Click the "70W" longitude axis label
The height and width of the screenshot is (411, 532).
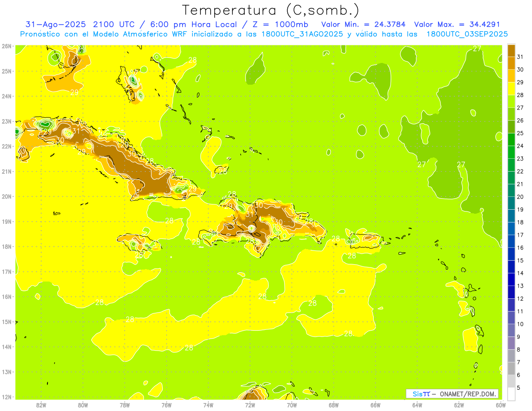click(292, 405)
